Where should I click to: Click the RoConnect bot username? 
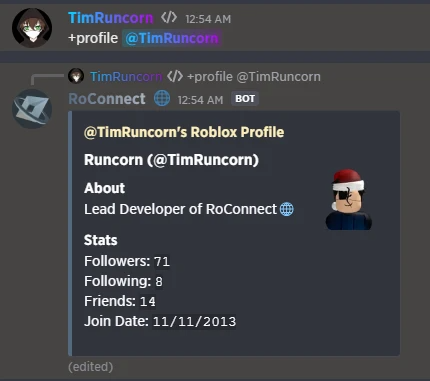[107, 99]
